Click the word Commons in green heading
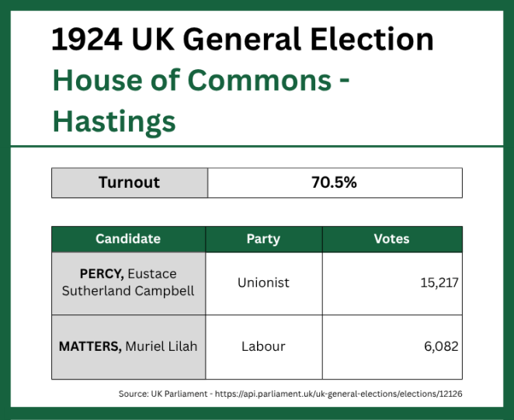Screen dimensions: 514x420 pyautogui.click(x=259, y=80)
